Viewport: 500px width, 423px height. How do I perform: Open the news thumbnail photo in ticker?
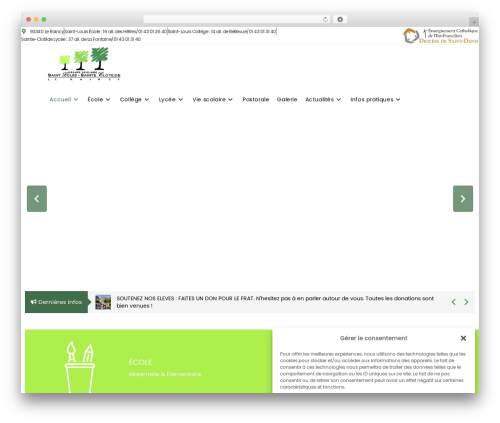[103, 302]
